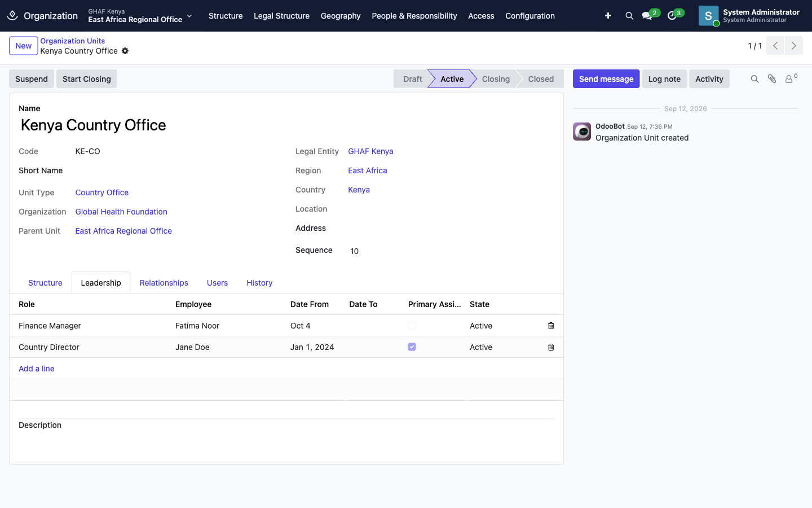This screenshot has height=508, width=812.
Task: Open the activities clock icon
Action: 672,16
